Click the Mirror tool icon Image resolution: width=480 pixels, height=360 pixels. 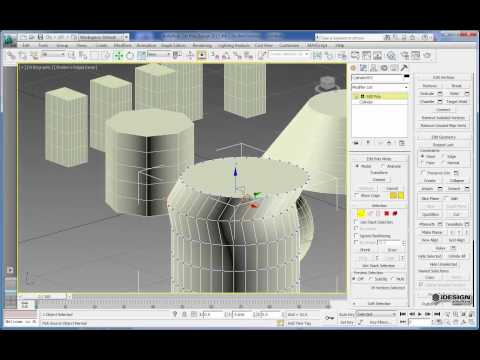317,55
